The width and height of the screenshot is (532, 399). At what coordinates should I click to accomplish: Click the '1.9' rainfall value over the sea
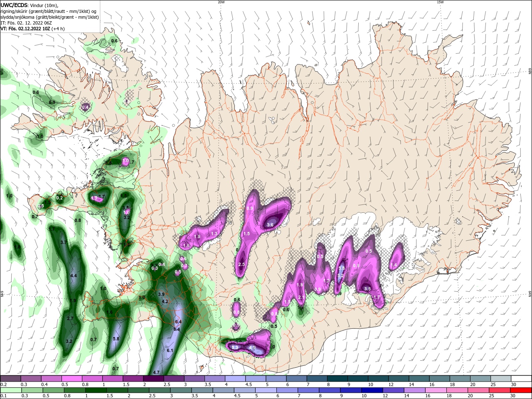point(73,300)
